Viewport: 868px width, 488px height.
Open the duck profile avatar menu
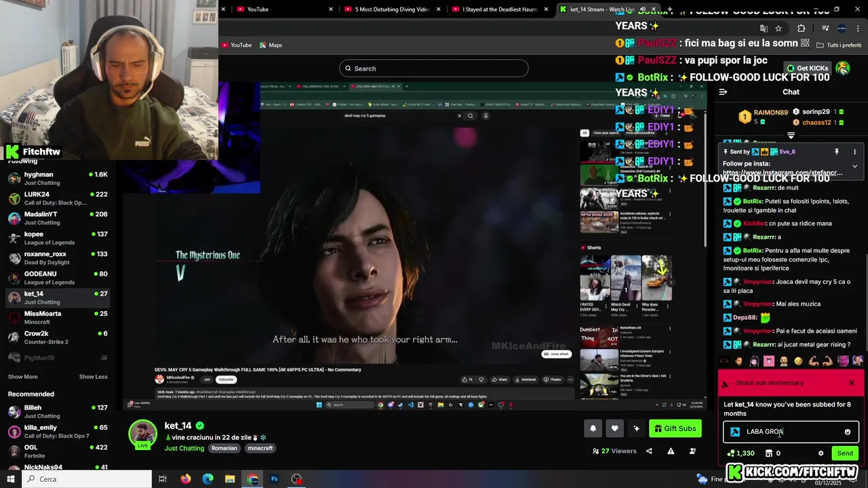click(843, 68)
